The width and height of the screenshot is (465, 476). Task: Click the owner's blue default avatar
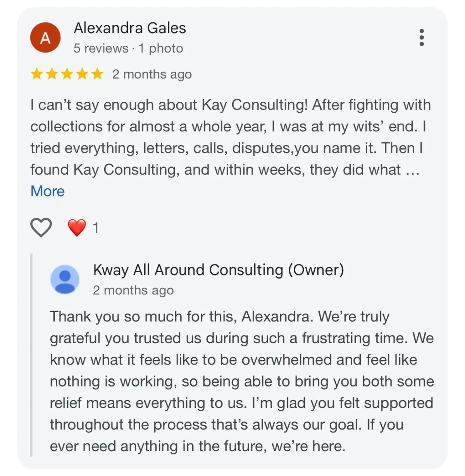click(65, 279)
